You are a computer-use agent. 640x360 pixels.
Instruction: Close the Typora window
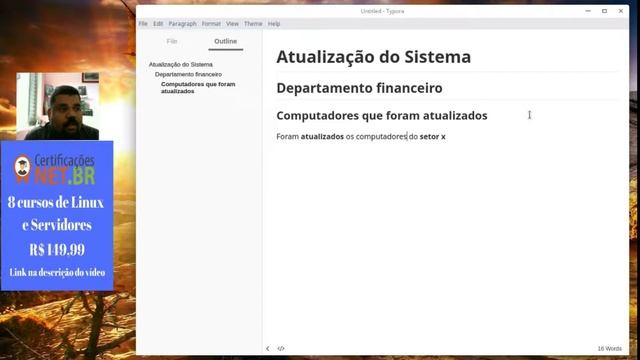coord(621,11)
